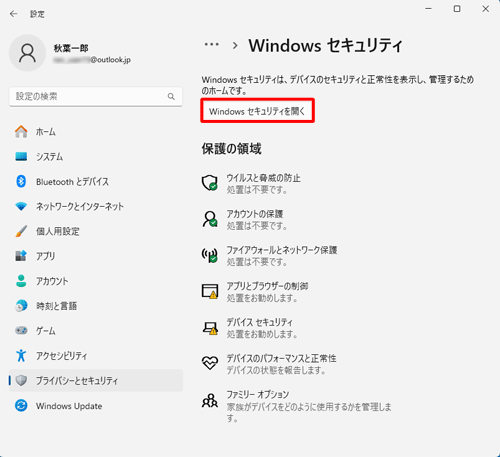Click the account protection person icon
The height and width of the screenshot is (457, 500).
coord(210,219)
